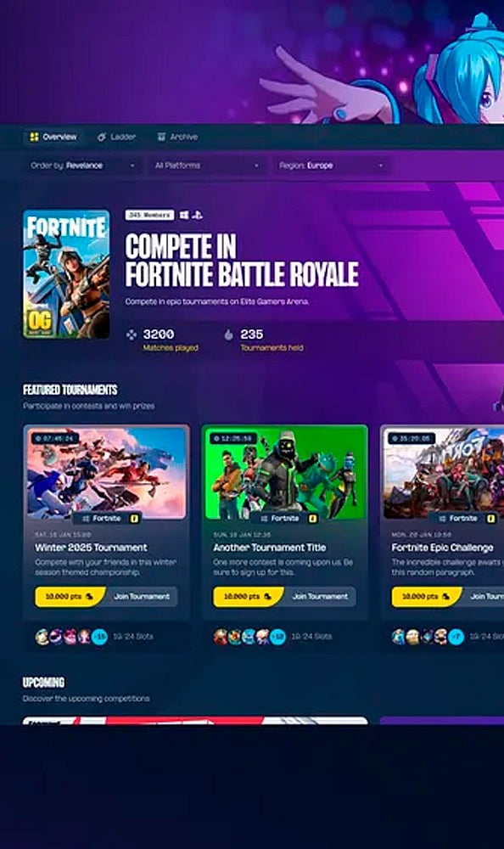
Task: Open the Winter 2025 Tournament title link
Action: point(91,548)
